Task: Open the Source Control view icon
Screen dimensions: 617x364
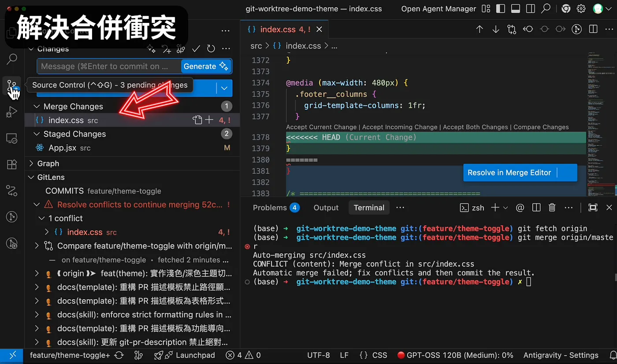Action: (x=12, y=85)
